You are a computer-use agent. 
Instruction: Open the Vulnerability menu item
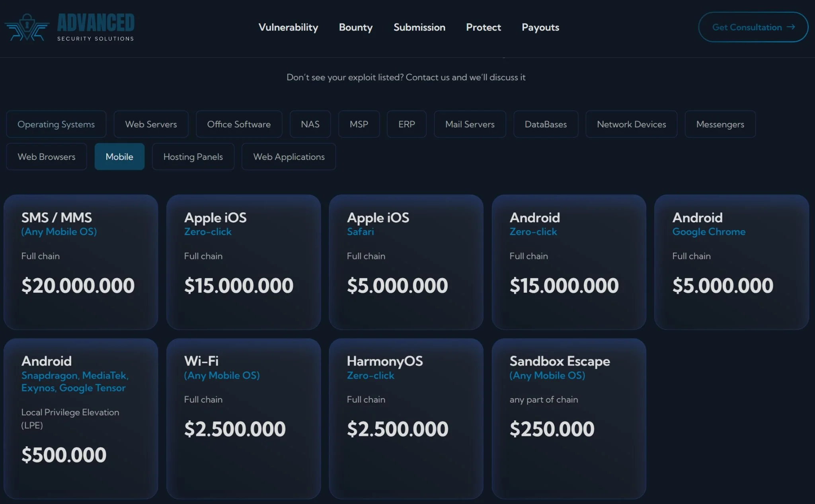pyautogui.click(x=288, y=27)
